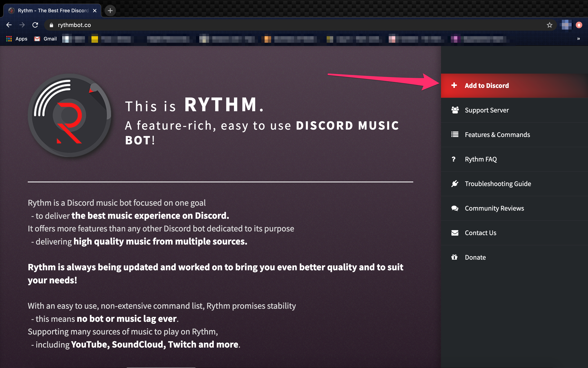The height and width of the screenshot is (368, 588).
Task: Open the Contact Us page
Action: [x=514, y=233]
